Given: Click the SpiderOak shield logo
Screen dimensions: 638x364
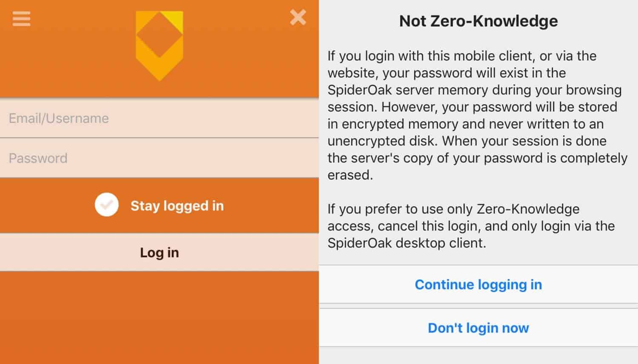Looking at the screenshot, I should point(159,46).
